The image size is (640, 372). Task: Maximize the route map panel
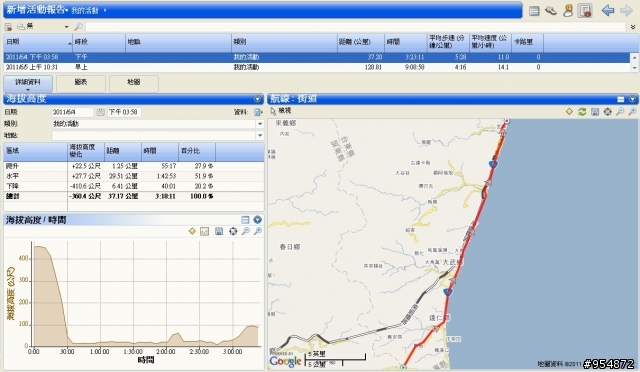(x=620, y=99)
